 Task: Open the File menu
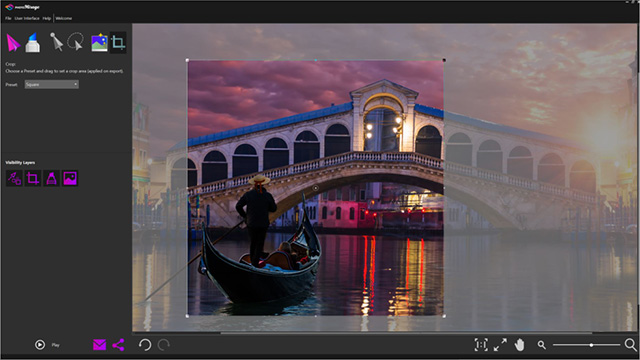coord(8,18)
